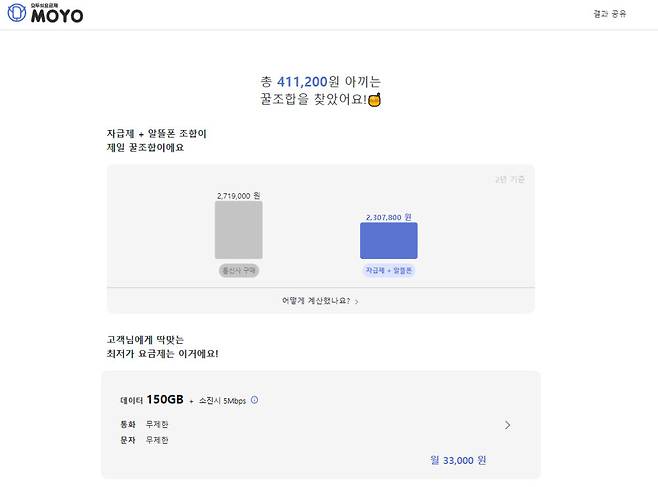Click the honey pot emoji icon
This screenshot has height=487, width=658.
[375, 100]
